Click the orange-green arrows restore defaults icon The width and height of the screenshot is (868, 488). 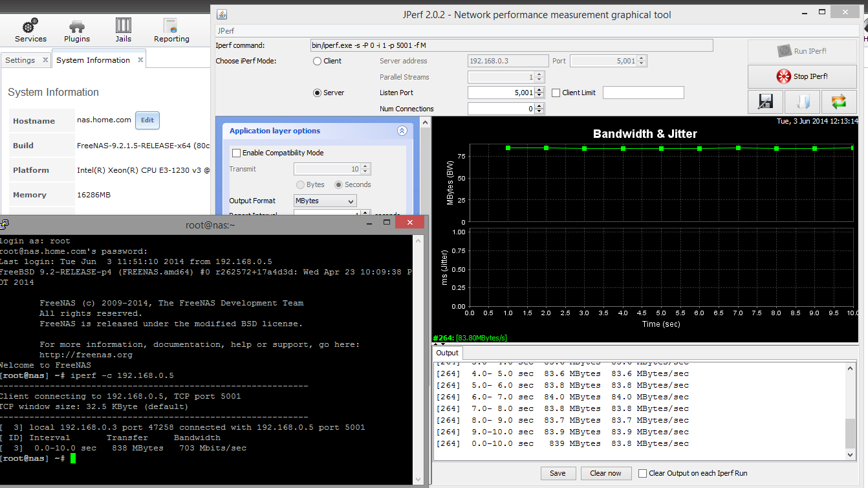[x=838, y=102]
